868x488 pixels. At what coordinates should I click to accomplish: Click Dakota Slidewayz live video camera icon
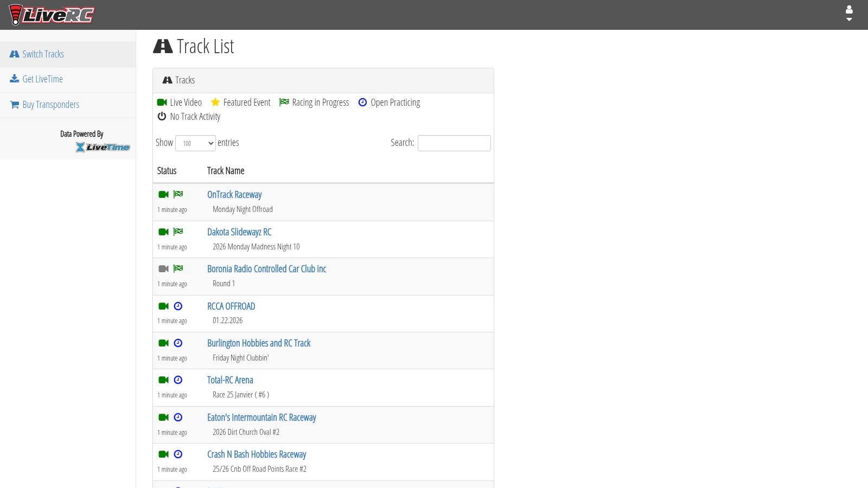[x=163, y=232]
